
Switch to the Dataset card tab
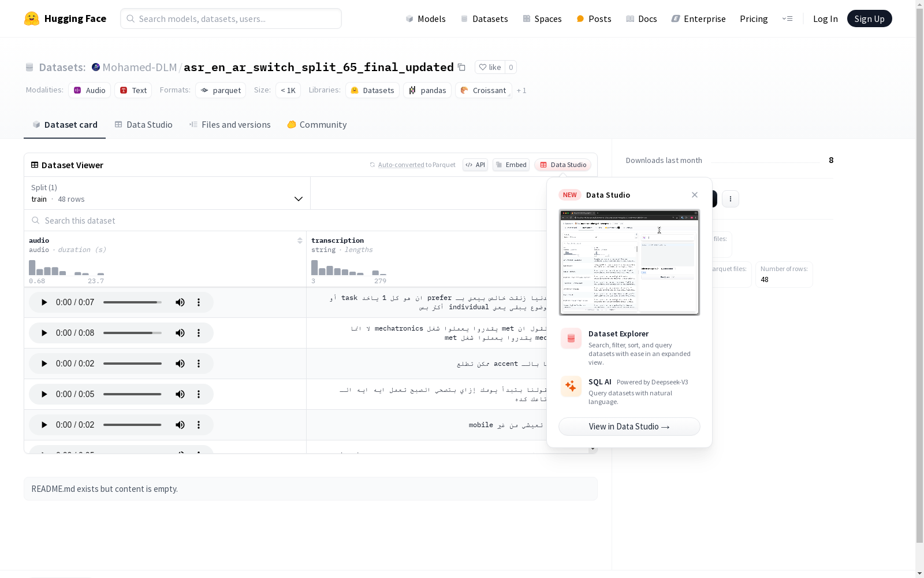click(65, 125)
